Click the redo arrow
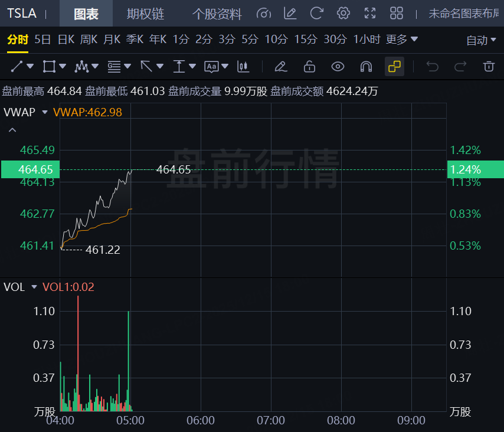This screenshot has width=504, height=432. (x=460, y=67)
